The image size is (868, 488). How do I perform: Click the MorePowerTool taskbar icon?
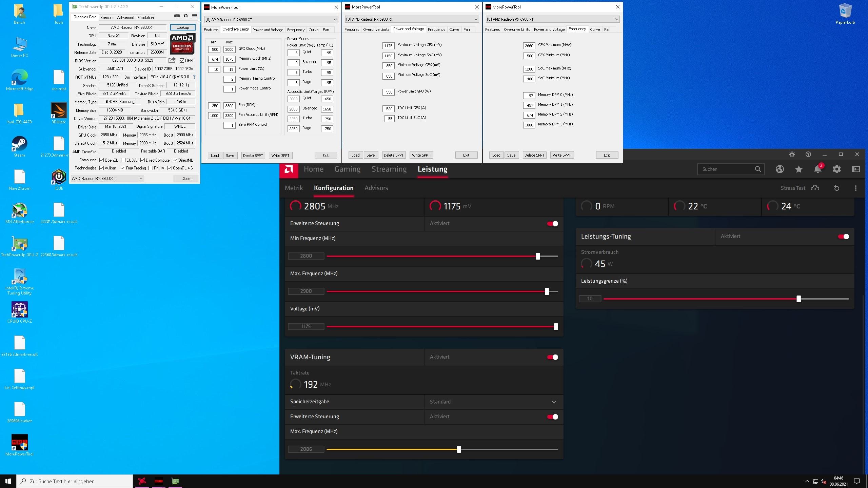tap(158, 481)
